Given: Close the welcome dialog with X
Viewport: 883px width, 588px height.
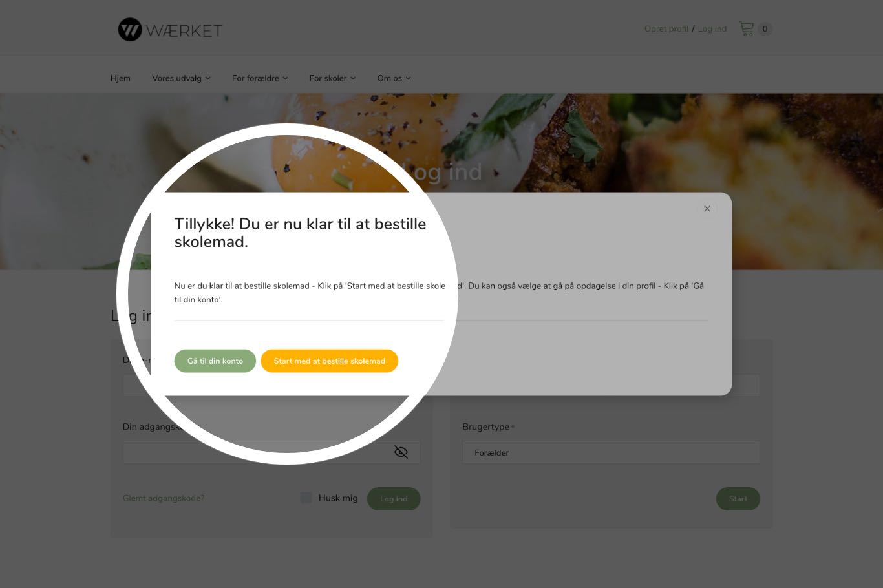Looking at the screenshot, I should (707, 209).
